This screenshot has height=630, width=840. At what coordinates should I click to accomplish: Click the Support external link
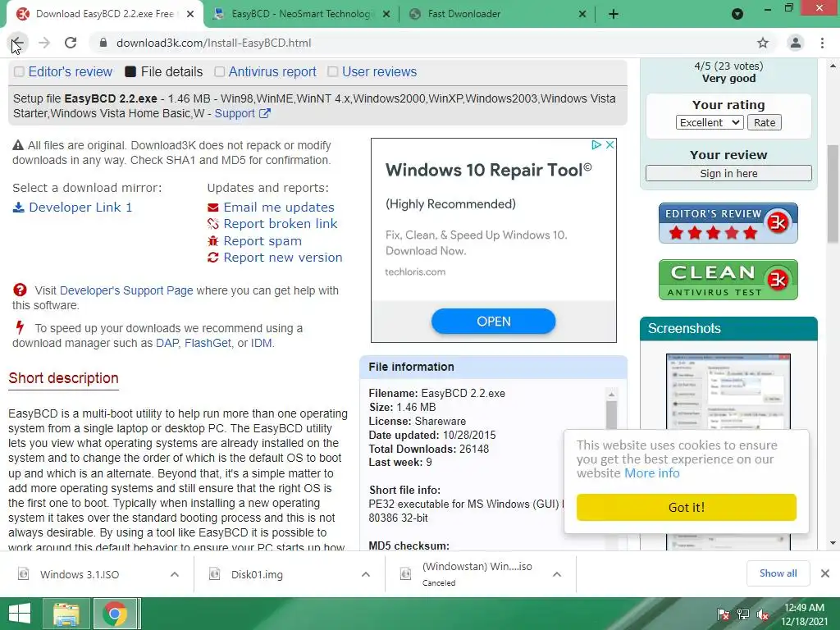[243, 113]
